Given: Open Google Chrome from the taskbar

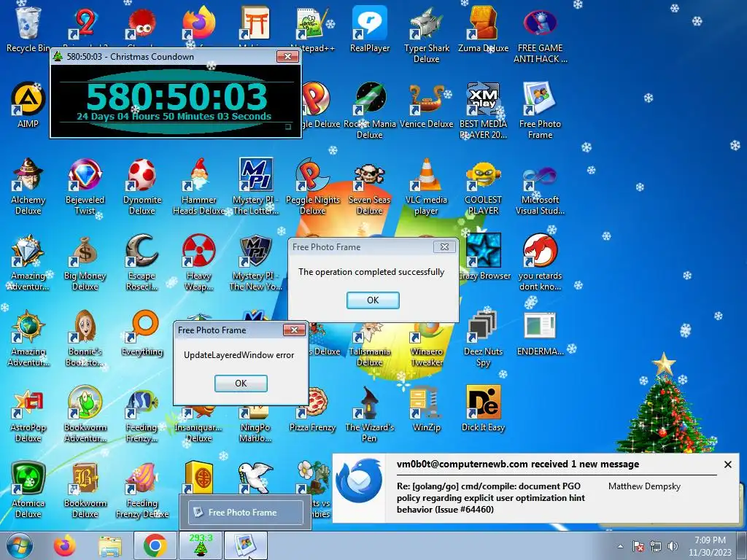Looking at the screenshot, I should tap(155, 545).
